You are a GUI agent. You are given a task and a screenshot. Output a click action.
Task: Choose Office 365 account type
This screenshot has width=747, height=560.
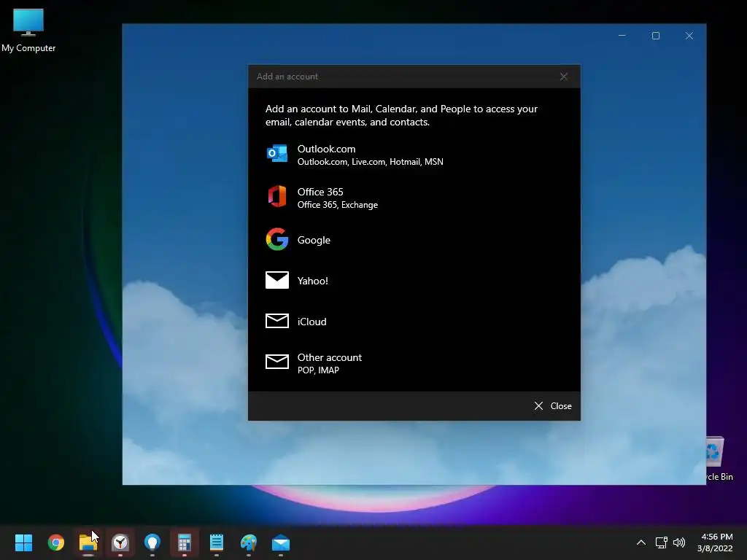tap(414, 198)
